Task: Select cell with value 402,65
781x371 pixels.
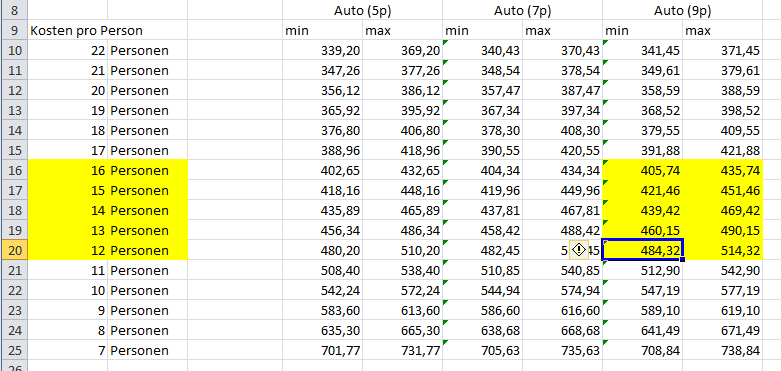Action: [x=322, y=170]
